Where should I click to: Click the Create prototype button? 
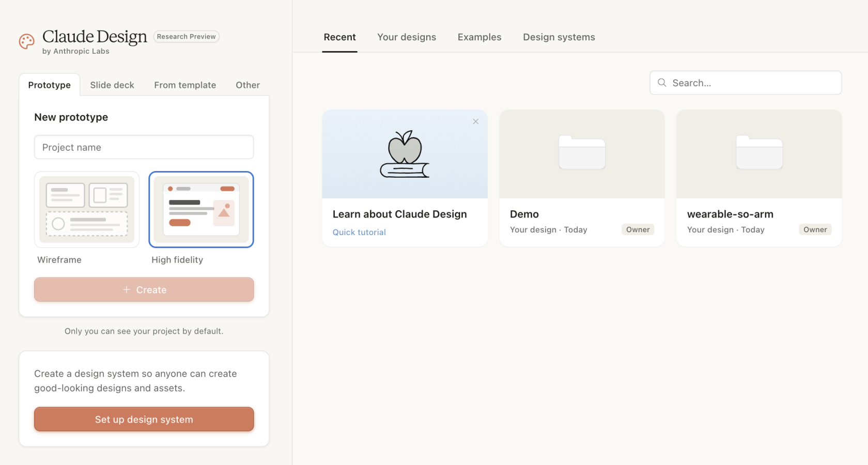click(x=144, y=290)
